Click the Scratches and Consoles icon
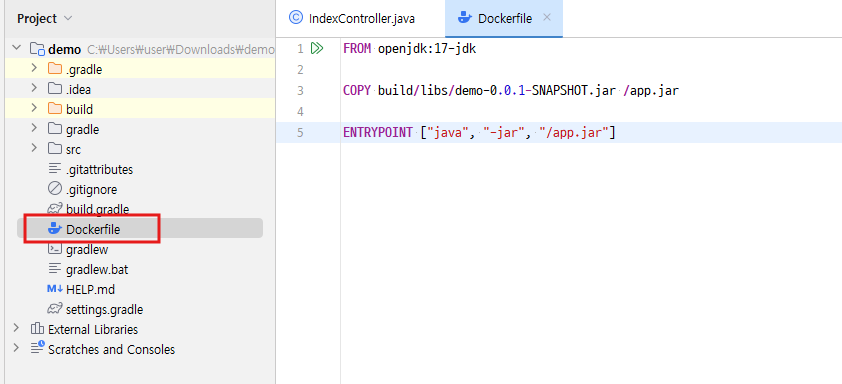The width and height of the screenshot is (842, 384). 37,349
